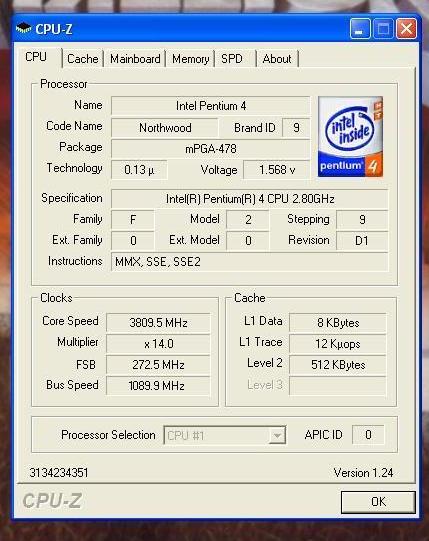Click the Stepping value 9
Viewport: 429px width, 541px height.
pyautogui.click(x=362, y=220)
